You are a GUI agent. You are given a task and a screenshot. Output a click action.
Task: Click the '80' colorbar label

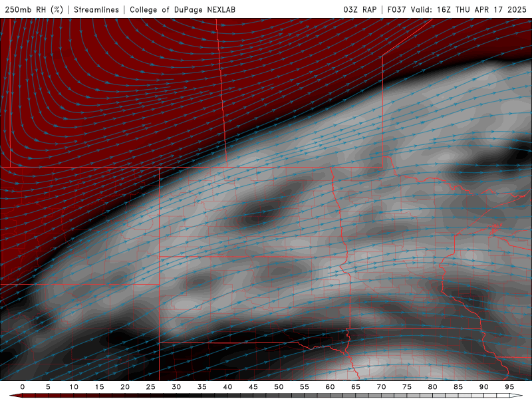pos(432,387)
